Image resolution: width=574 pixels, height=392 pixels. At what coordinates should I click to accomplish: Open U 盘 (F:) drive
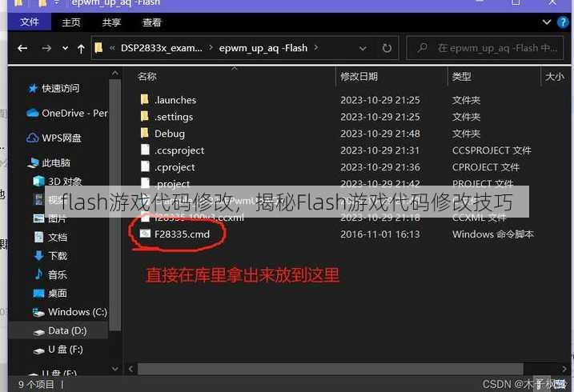pos(66,350)
